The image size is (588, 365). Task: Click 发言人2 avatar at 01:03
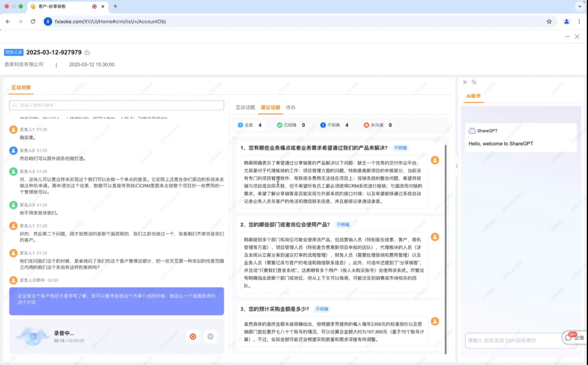(13, 151)
